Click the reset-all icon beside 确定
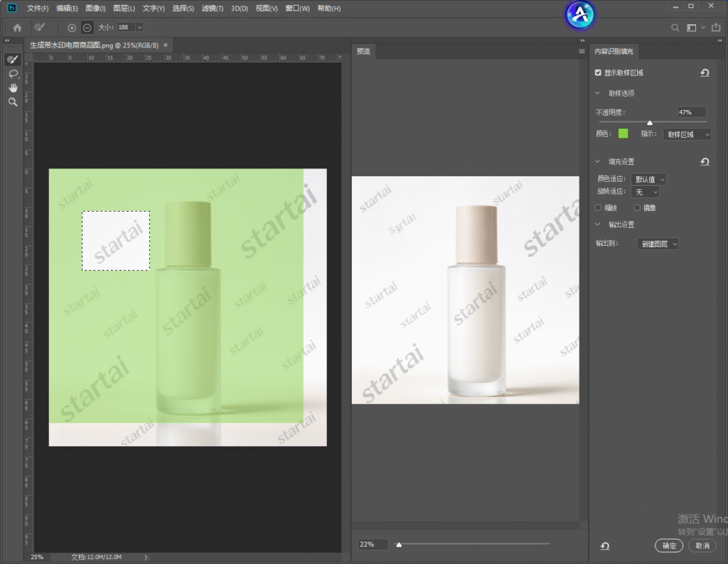 point(605,546)
